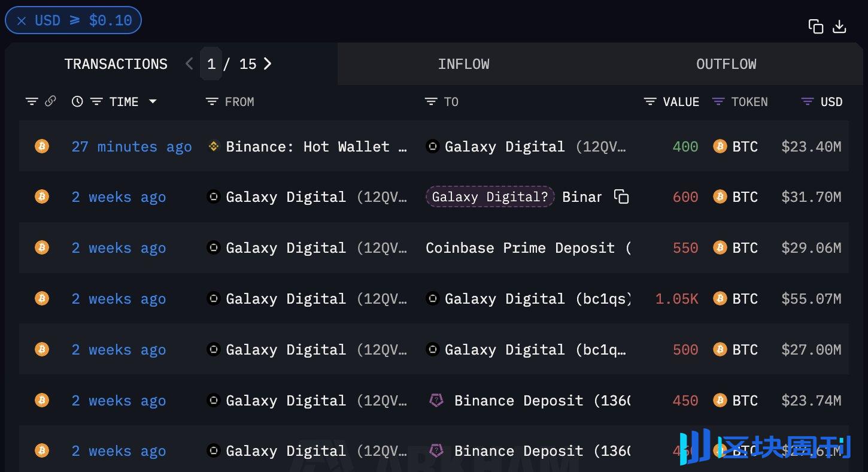Open the filter icon on VALUE column
Screen dimensions: 868x472
tap(650, 101)
